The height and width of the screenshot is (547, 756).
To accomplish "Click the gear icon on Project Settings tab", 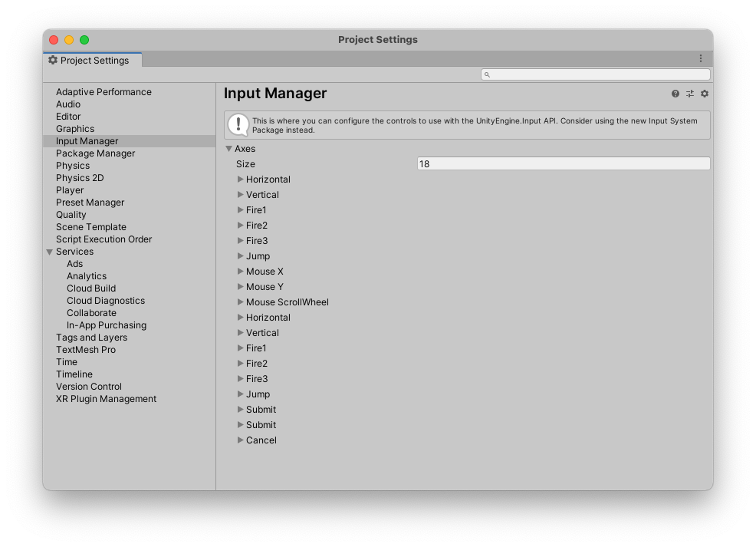I will click(53, 60).
